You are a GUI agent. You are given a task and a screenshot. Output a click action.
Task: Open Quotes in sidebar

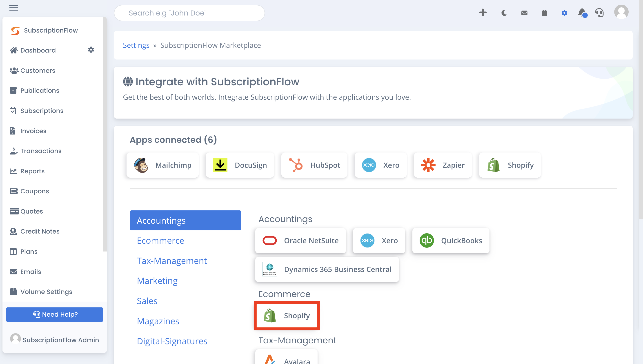pyautogui.click(x=26, y=212)
